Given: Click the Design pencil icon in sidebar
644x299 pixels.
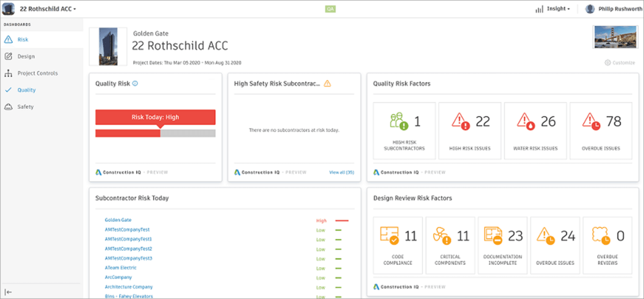Looking at the screenshot, I should click(x=8, y=57).
